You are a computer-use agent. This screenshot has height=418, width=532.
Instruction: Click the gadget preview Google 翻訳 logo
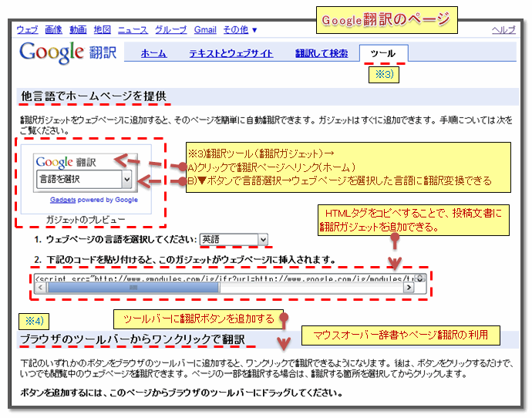click(66, 162)
